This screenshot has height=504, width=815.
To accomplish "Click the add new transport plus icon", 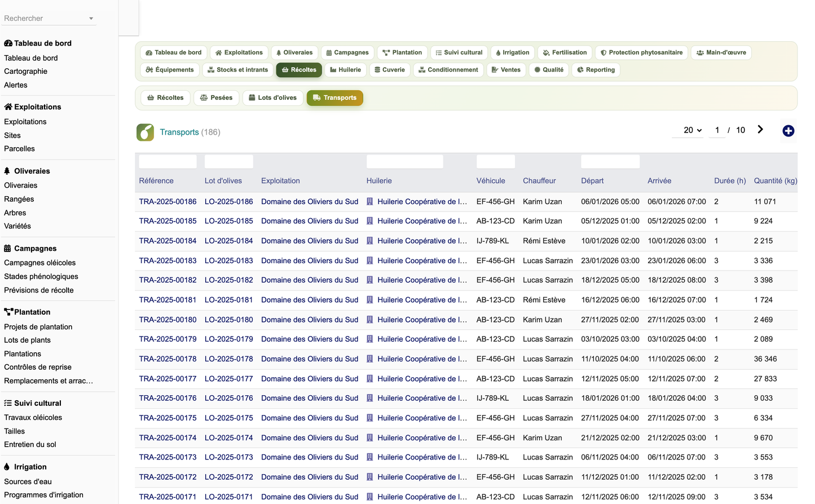I will pos(788,131).
